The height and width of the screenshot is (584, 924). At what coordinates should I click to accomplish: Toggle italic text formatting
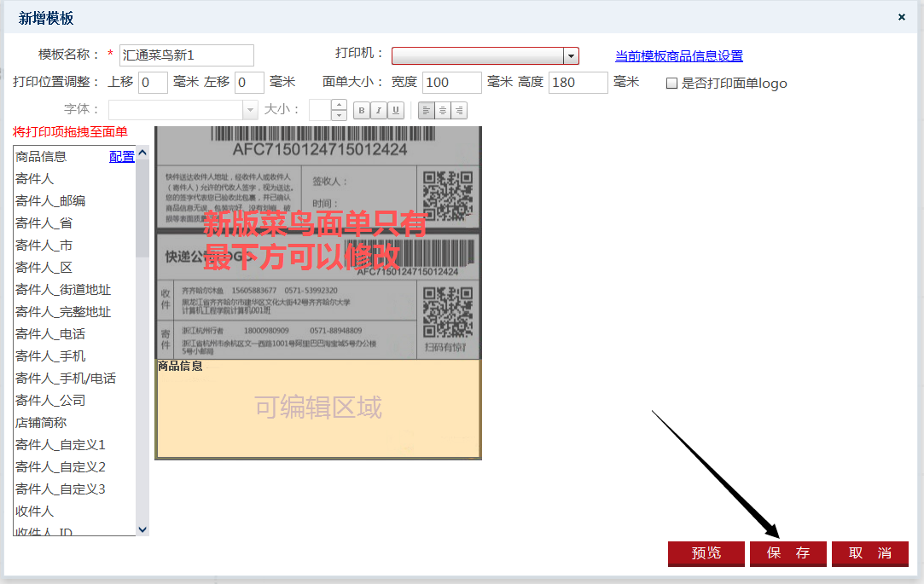click(x=379, y=110)
